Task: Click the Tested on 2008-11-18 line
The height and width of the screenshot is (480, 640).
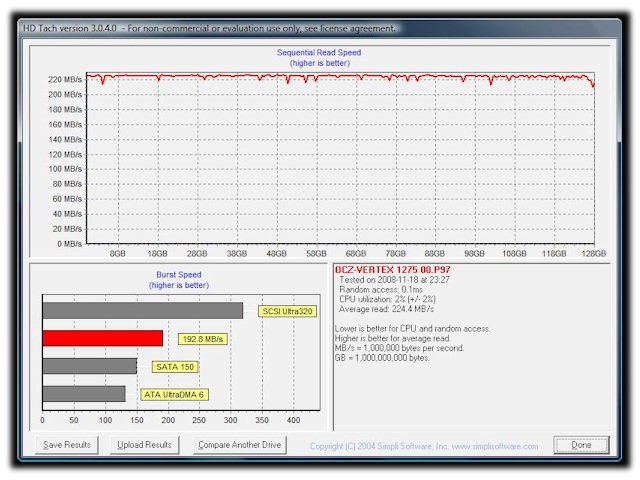Action: [394, 280]
